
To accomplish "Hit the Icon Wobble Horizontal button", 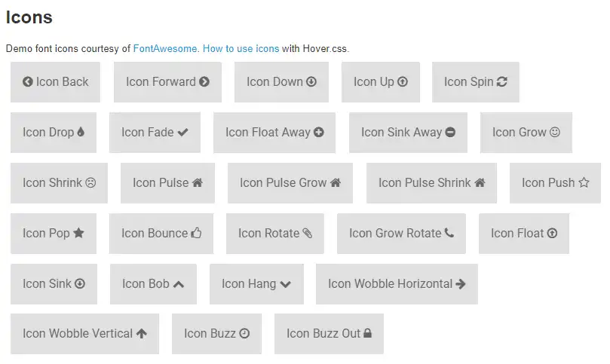I will pos(396,284).
